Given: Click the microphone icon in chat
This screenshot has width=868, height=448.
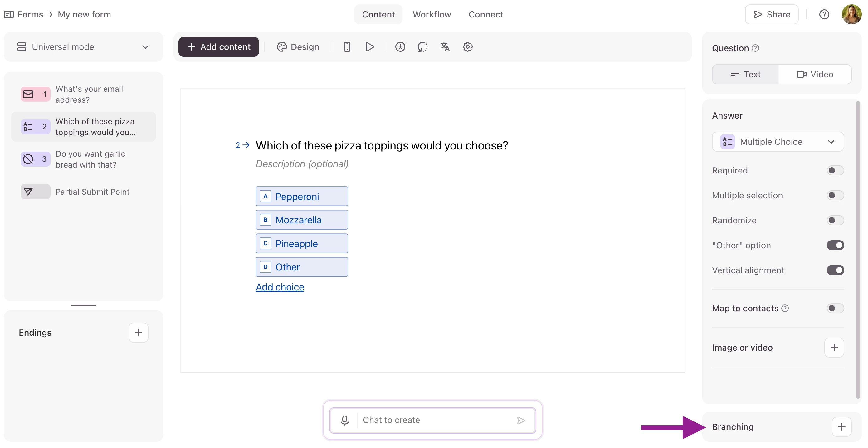Looking at the screenshot, I should (344, 420).
